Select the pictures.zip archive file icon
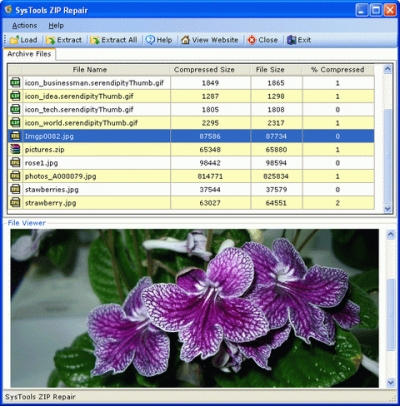This screenshot has width=400, height=407. pos(15,149)
